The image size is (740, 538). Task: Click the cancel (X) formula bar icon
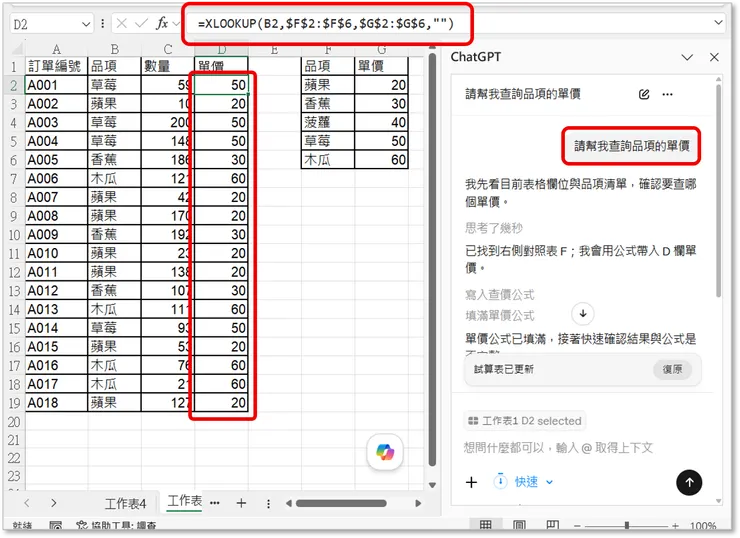(x=121, y=23)
